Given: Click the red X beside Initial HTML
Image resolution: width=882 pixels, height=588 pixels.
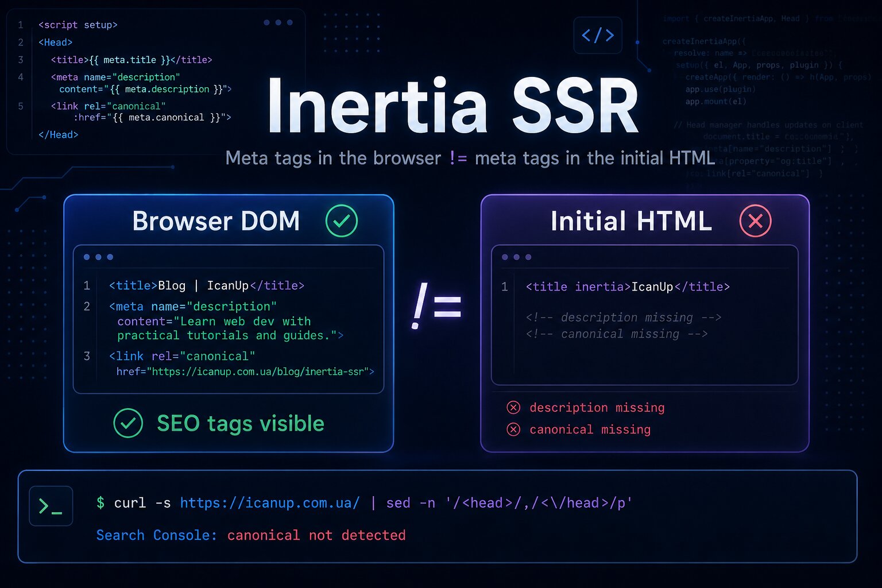Looking at the screenshot, I should [x=755, y=221].
